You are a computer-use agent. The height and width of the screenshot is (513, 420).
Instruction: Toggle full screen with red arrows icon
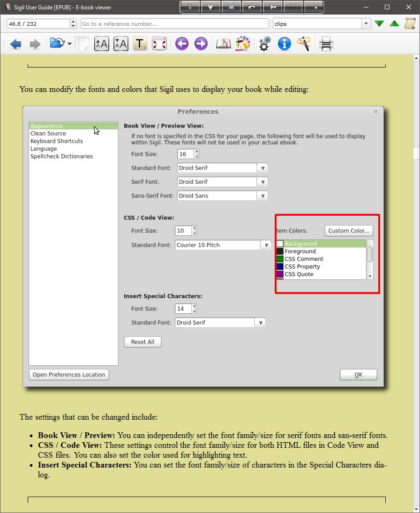coord(159,44)
